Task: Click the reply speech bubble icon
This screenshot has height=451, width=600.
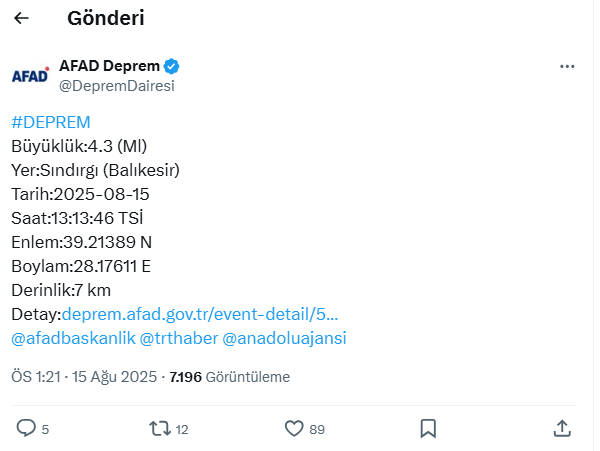Action: (x=26, y=428)
